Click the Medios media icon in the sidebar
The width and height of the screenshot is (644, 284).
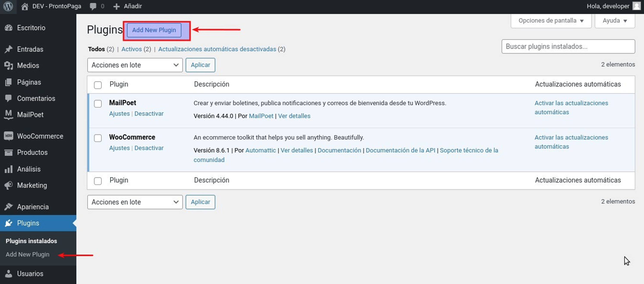tap(8, 66)
